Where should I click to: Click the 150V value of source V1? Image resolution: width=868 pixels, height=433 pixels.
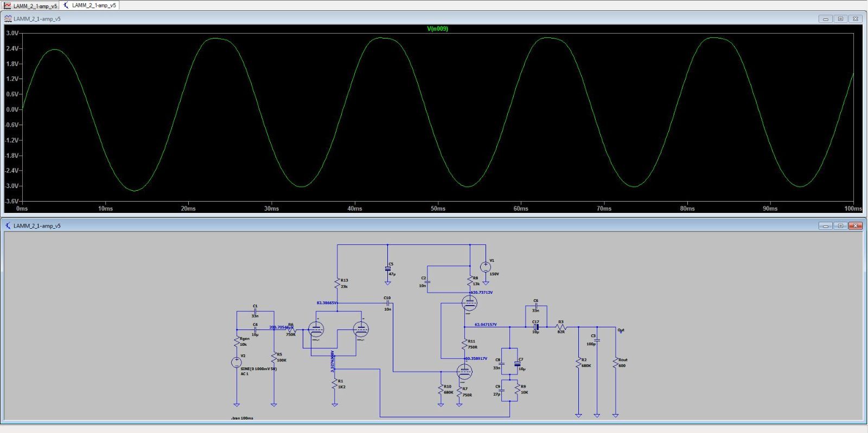[x=494, y=274]
